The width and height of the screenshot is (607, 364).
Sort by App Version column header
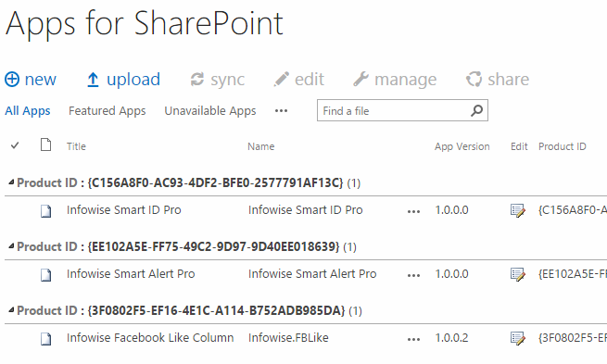pos(462,146)
